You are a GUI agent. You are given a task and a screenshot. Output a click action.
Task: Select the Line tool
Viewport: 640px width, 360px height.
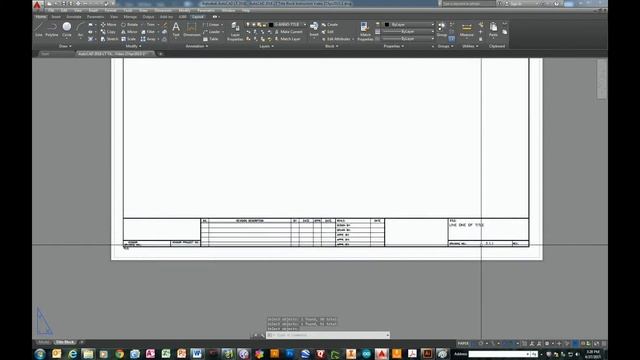(x=39, y=29)
